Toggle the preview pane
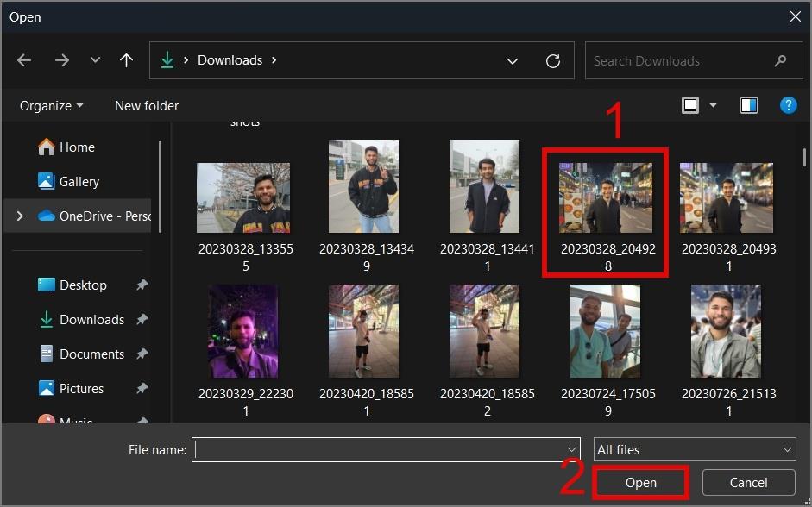 tap(748, 105)
